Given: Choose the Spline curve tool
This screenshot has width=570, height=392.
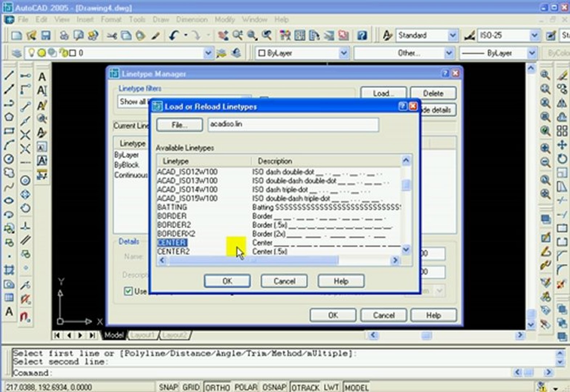Looking at the screenshot, I should point(9,187).
